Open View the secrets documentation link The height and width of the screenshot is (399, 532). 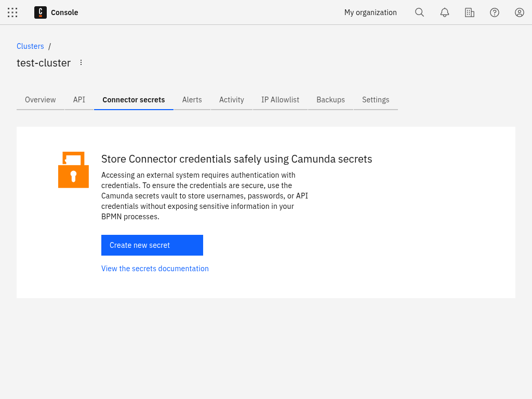[155, 269]
